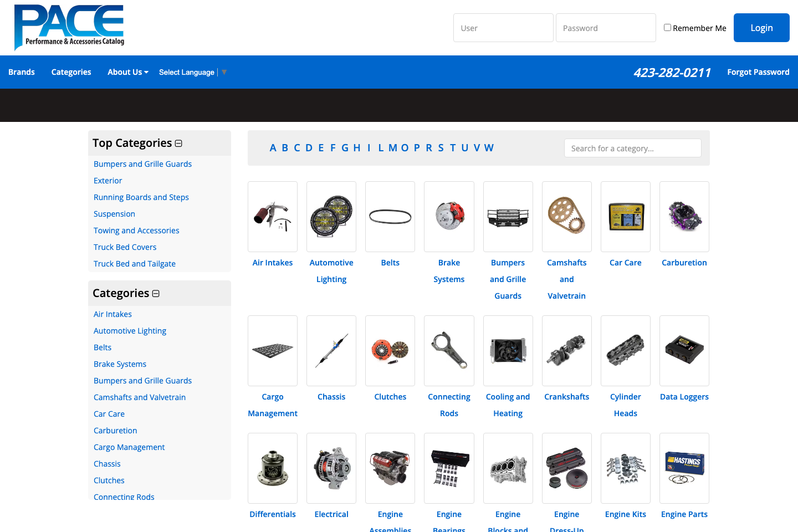
Task: Open the Electrical alternator image
Action: click(x=331, y=468)
